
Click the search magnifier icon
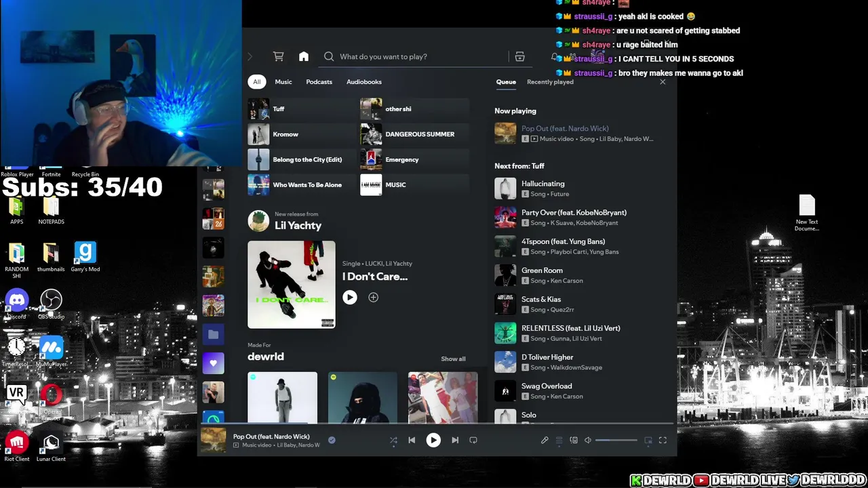[329, 57]
